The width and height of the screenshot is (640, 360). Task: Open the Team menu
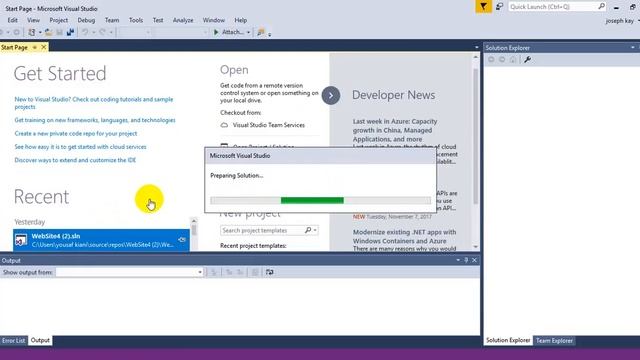(112, 20)
